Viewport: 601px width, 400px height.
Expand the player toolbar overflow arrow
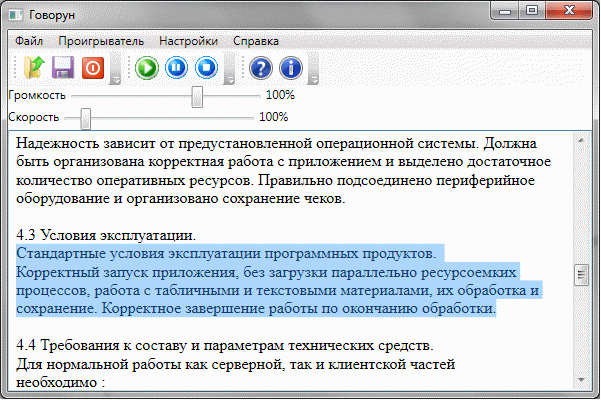pyautogui.click(x=229, y=69)
